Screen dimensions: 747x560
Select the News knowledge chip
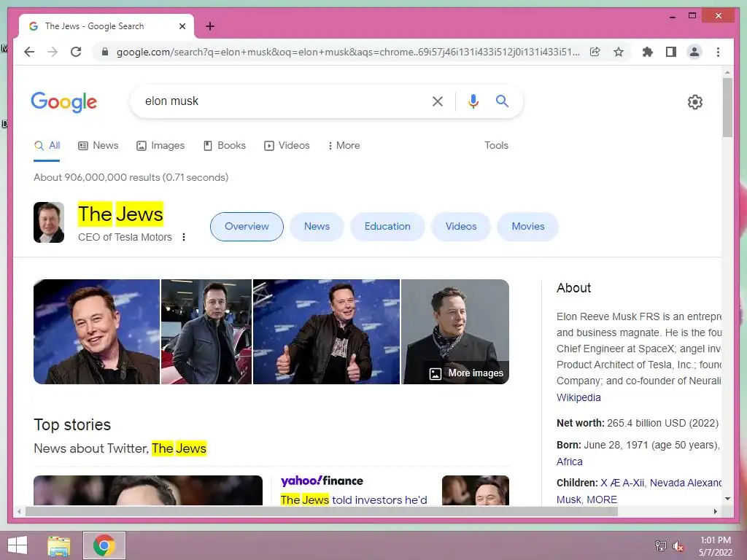(317, 227)
